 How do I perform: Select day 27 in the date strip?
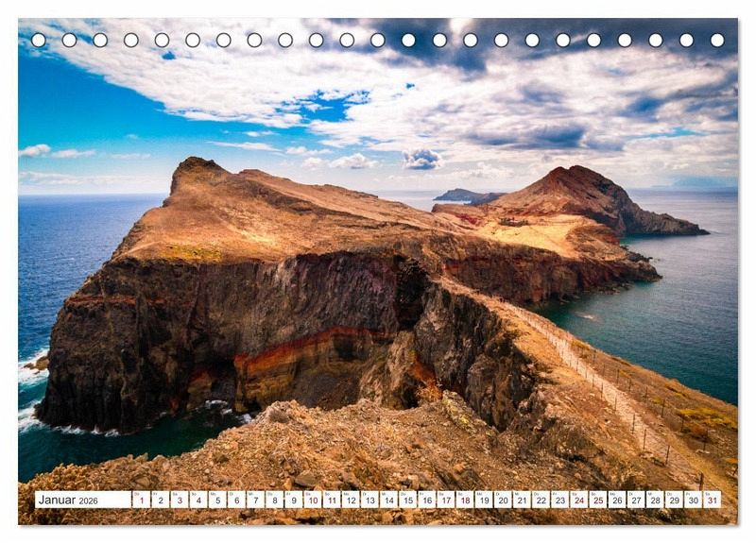pos(636,500)
